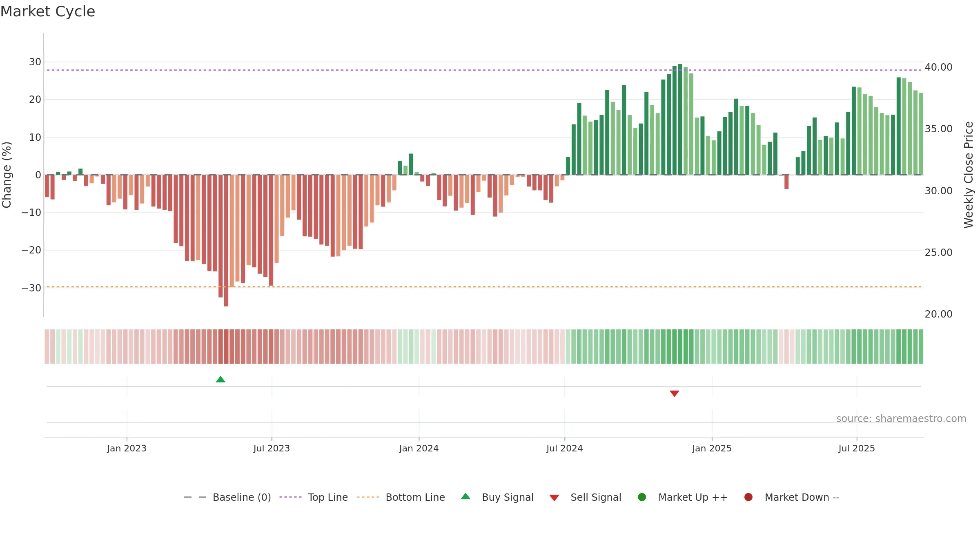Toggle the Bottom Line legend entry
Screen dimensions: 980x551
(401, 497)
